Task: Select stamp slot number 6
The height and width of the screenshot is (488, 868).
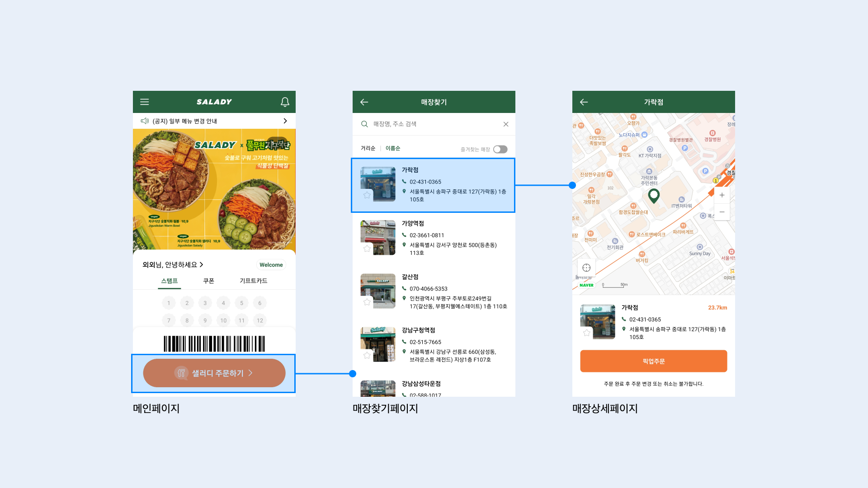Action: (x=260, y=303)
